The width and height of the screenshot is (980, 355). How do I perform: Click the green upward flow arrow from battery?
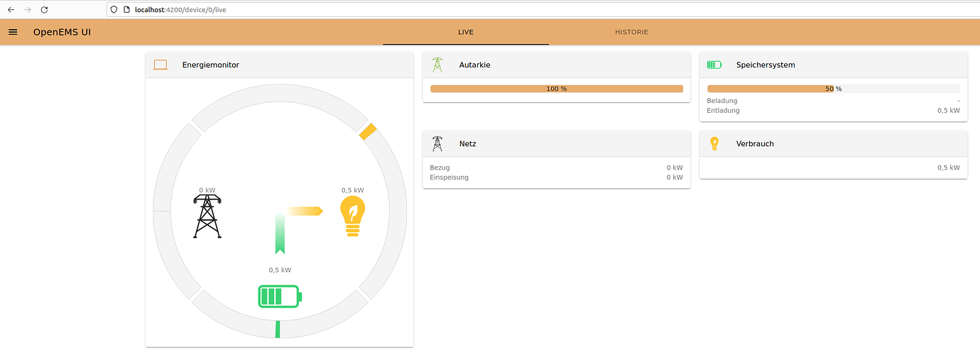click(280, 234)
